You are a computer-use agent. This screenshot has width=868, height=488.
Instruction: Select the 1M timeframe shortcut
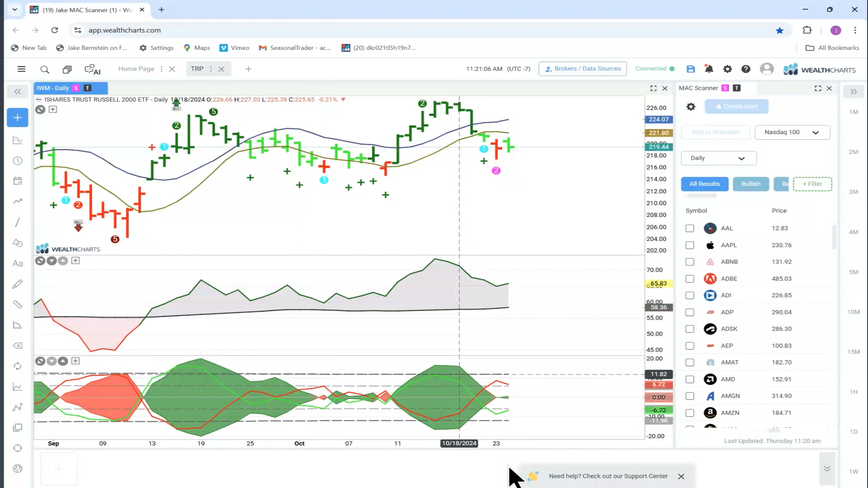pos(853,112)
